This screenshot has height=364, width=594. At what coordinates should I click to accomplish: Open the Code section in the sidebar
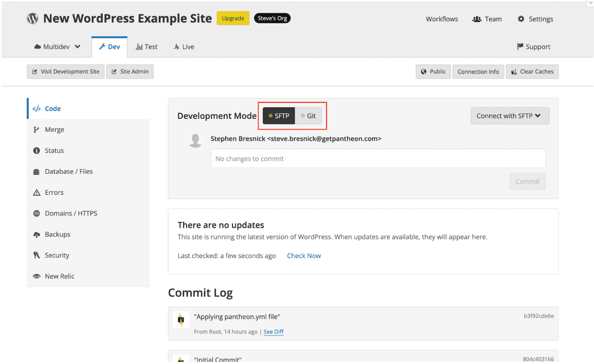point(52,109)
